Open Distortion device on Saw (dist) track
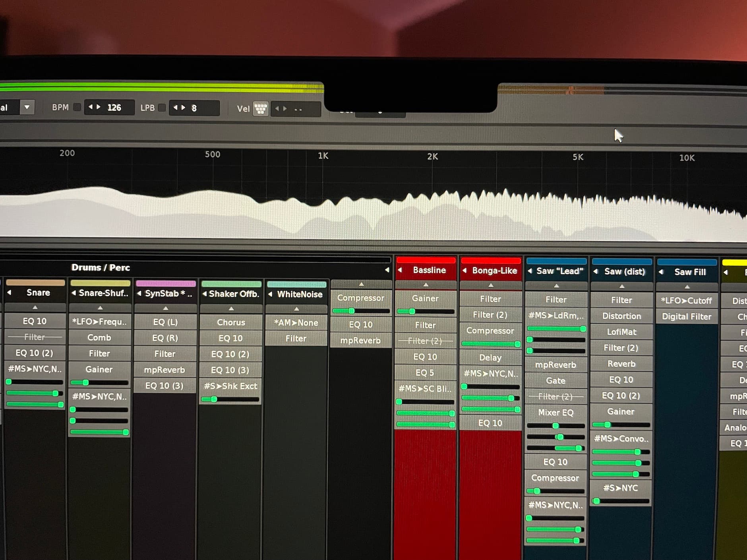The width and height of the screenshot is (747, 560). click(621, 316)
